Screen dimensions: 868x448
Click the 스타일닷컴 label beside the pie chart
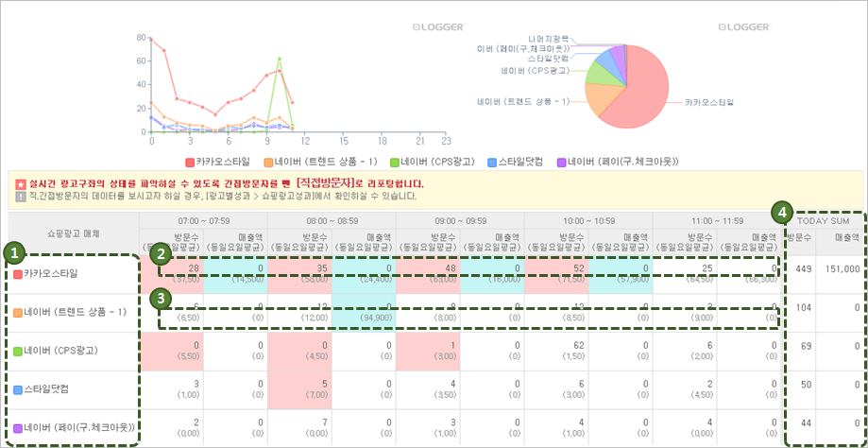click(x=548, y=59)
